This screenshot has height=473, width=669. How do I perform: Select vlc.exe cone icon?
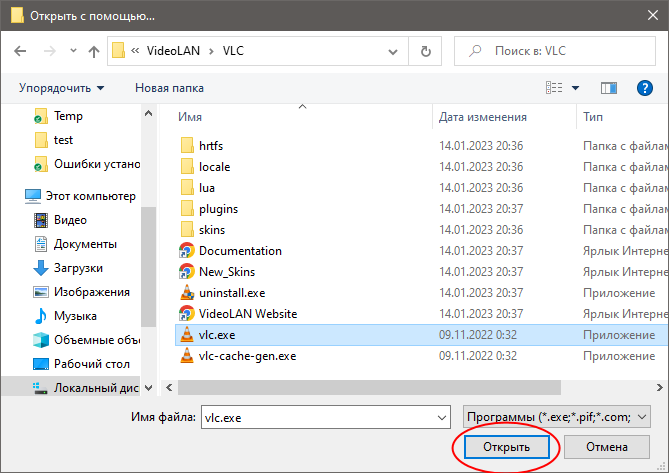[x=187, y=335]
